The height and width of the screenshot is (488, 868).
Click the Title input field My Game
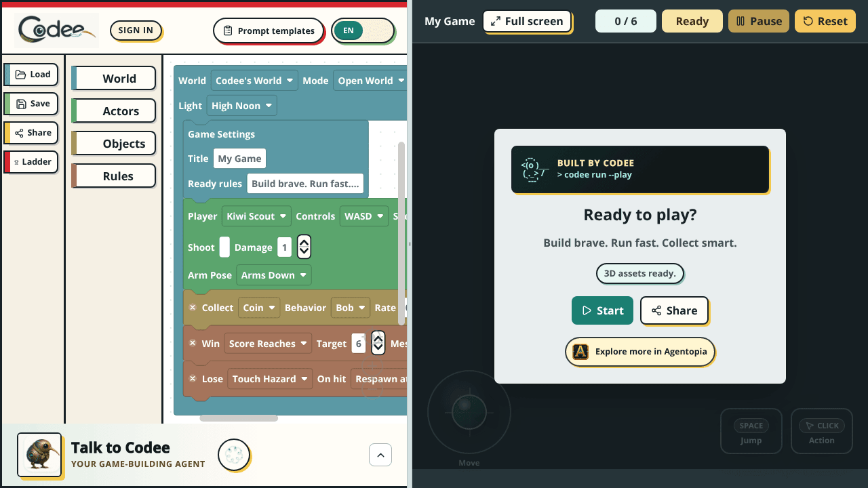click(239, 159)
